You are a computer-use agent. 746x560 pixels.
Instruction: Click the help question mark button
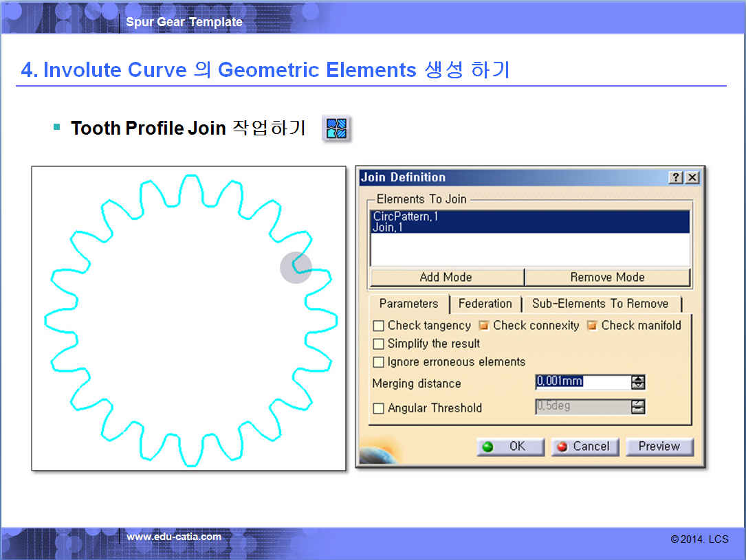[x=676, y=178]
